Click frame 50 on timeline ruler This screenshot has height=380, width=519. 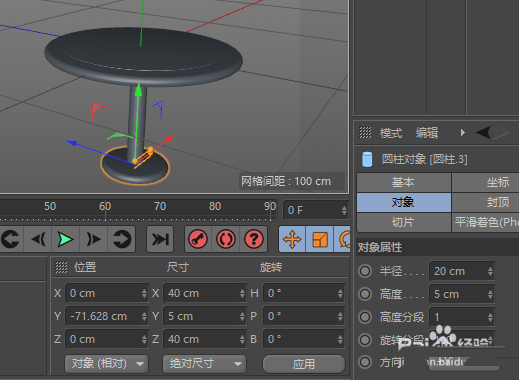(x=50, y=206)
